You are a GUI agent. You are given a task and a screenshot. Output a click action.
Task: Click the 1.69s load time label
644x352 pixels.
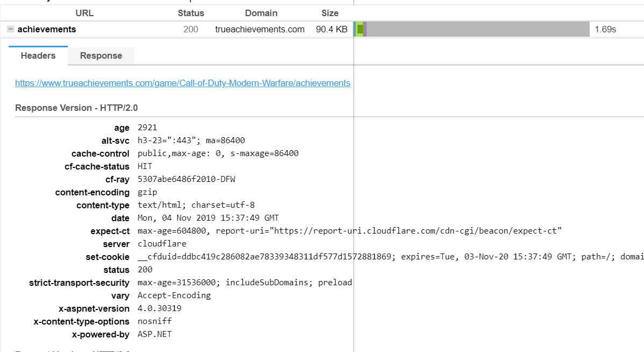click(x=605, y=29)
